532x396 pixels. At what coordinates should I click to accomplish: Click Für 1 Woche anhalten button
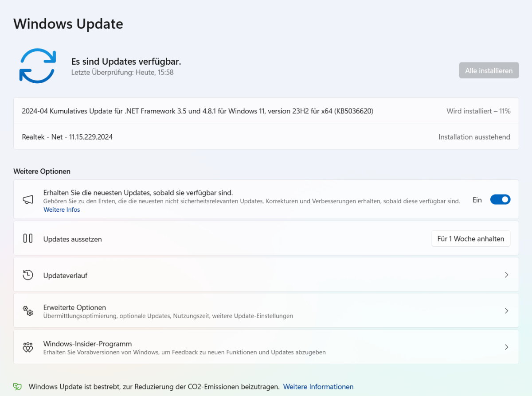click(x=471, y=239)
